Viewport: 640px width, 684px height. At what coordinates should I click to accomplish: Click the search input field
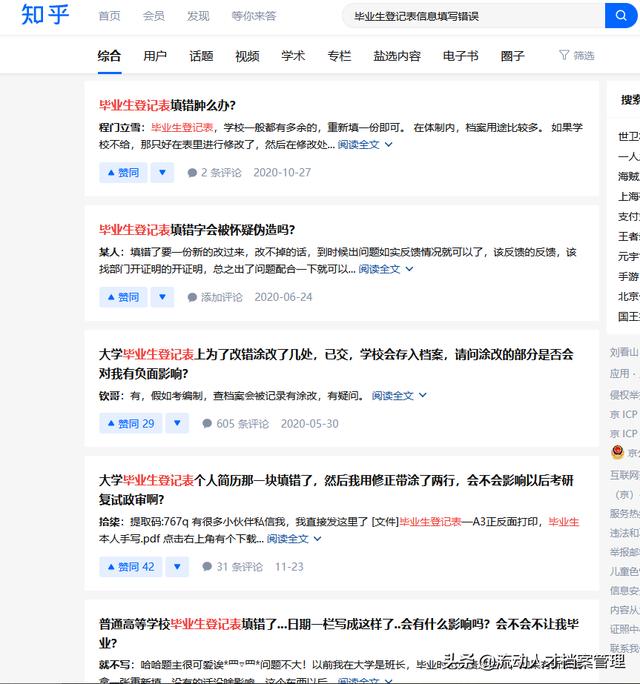click(470, 16)
